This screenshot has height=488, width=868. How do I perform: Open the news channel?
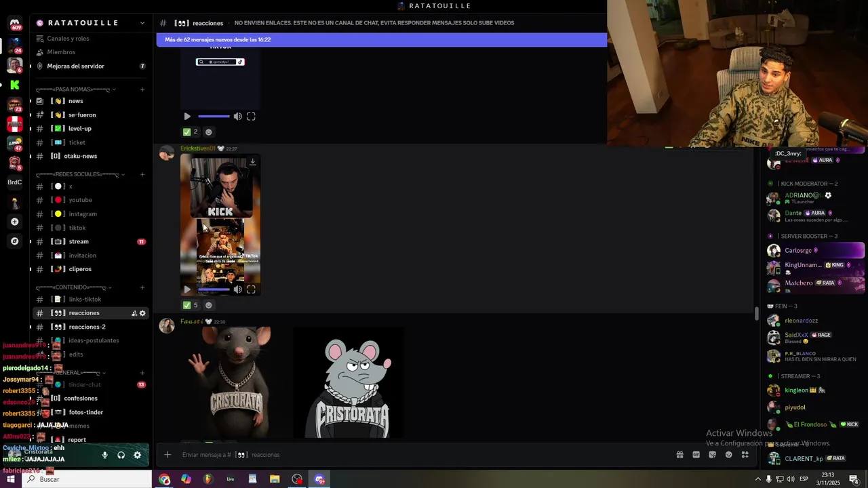click(x=91, y=101)
